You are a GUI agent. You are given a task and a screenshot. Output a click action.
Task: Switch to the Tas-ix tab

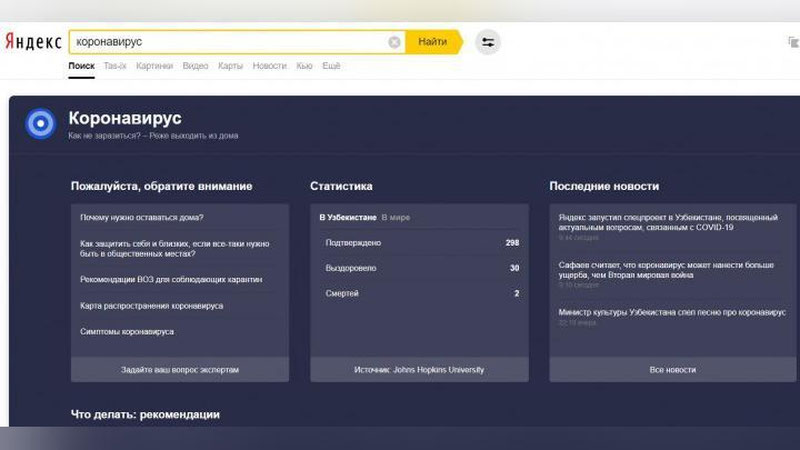(115, 66)
